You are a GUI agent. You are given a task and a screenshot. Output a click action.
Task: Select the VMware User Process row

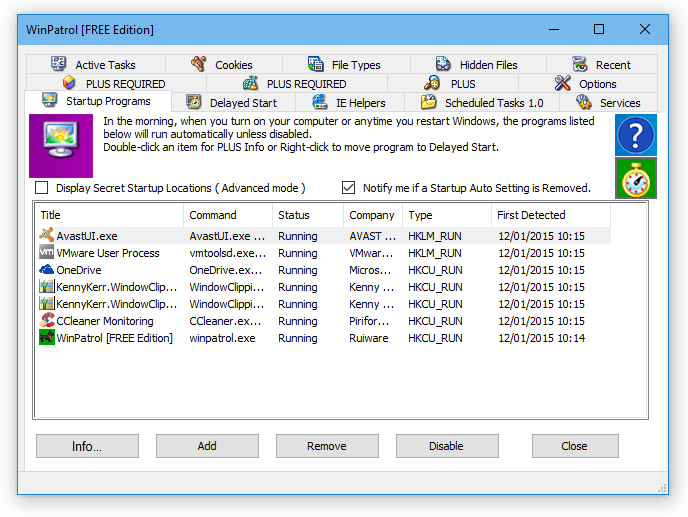click(323, 253)
